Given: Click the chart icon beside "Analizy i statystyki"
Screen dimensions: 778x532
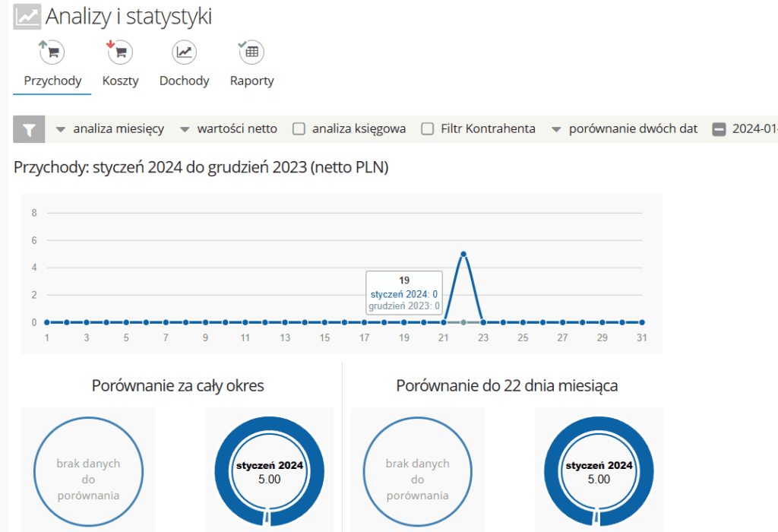Looking at the screenshot, I should 26,16.
